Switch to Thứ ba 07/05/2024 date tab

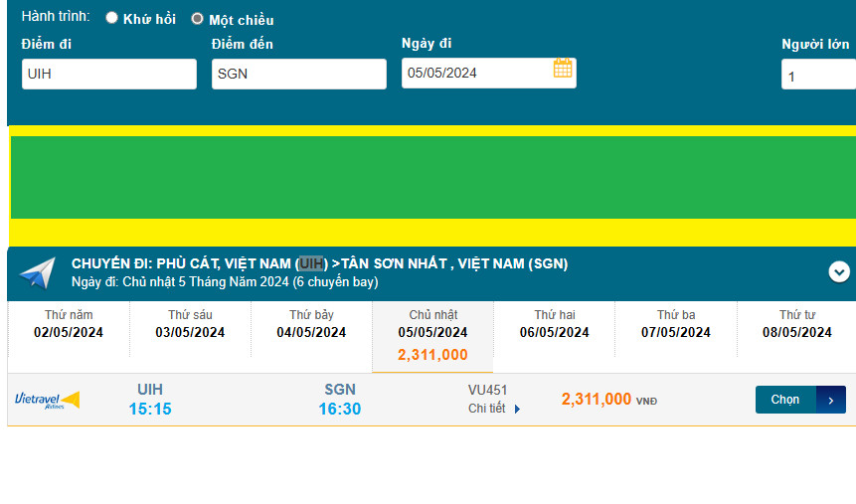(x=675, y=325)
